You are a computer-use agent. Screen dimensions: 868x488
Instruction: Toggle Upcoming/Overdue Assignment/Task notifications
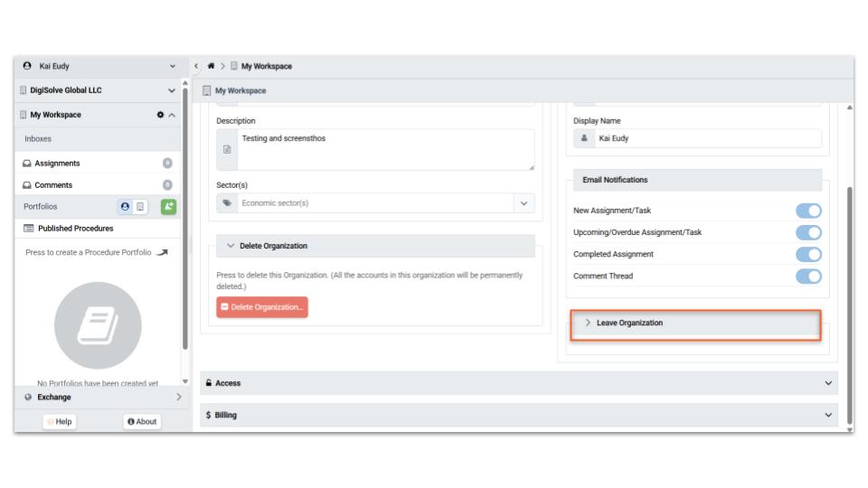click(x=808, y=232)
